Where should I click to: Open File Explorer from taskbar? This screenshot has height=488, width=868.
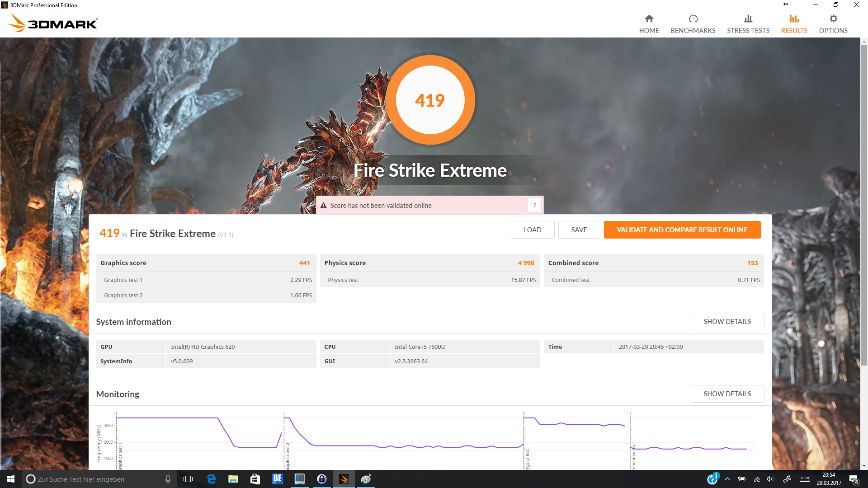233,479
